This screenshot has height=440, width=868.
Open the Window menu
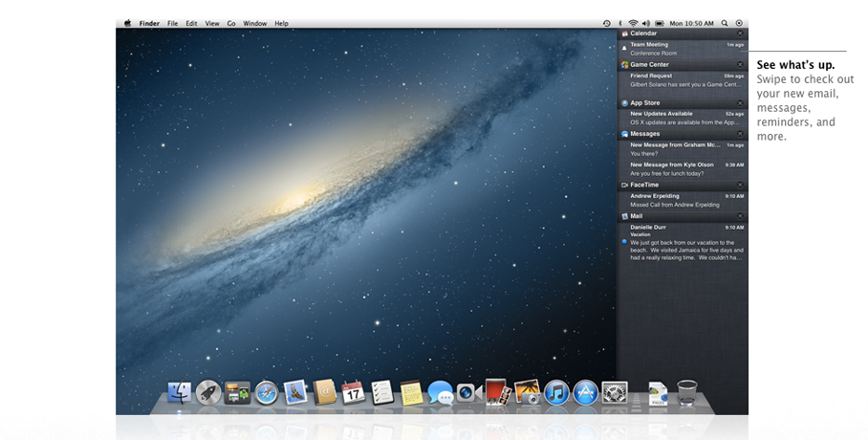tap(254, 23)
